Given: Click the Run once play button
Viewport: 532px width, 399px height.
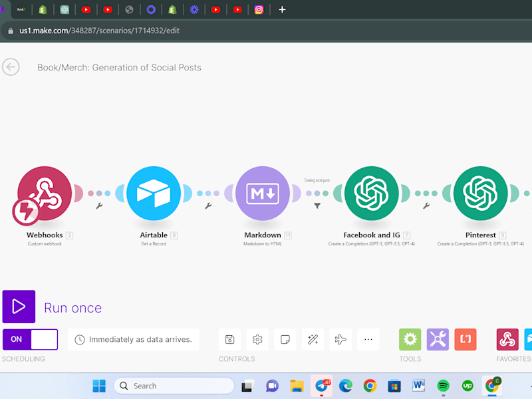Looking at the screenshot, I should [x=19, y=307].
